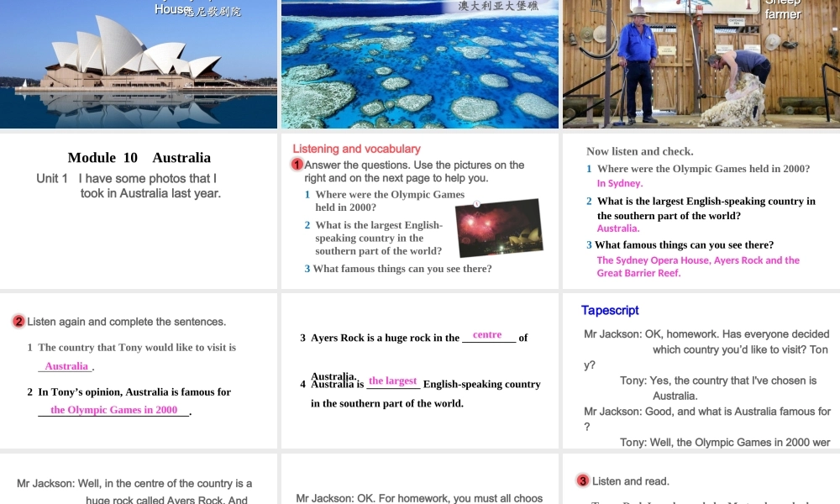Click 'The country that Tony would like' sentence
The height and width of the screenshot is (504, 840).
click(137, 347)
